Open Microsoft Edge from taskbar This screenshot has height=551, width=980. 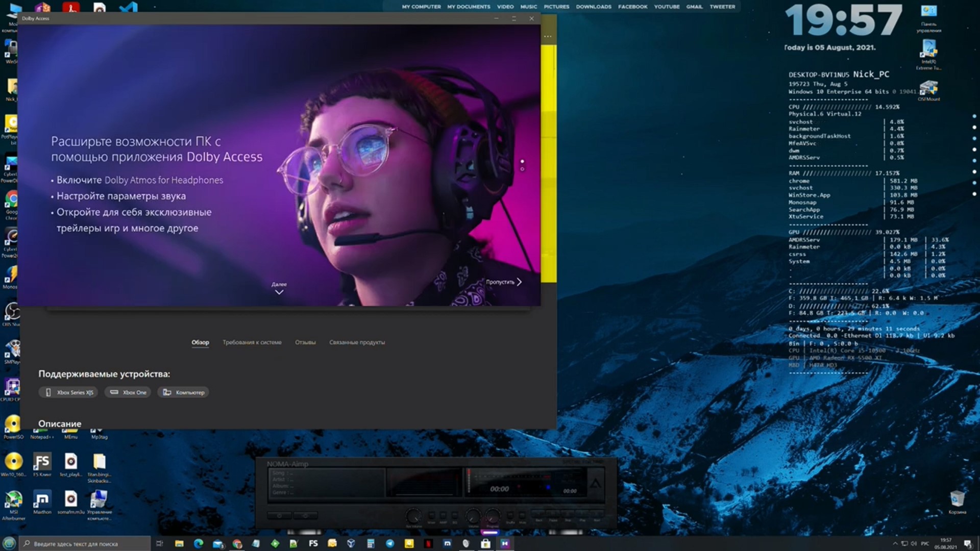199,543
